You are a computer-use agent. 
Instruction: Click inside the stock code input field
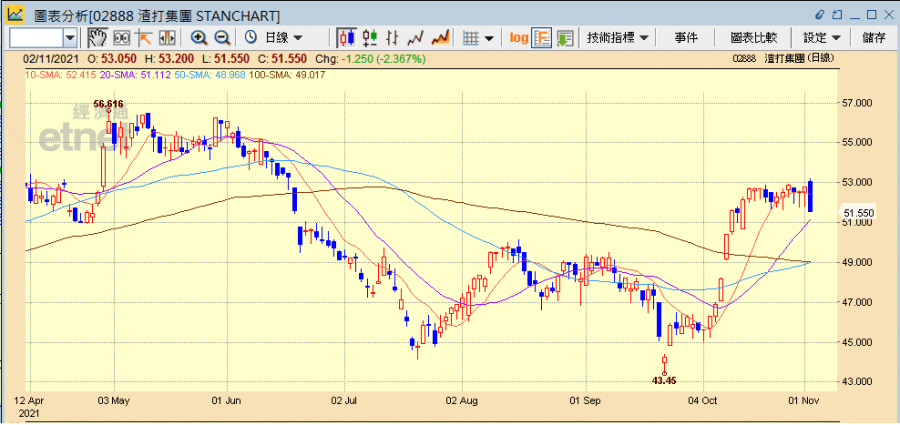pos(35,37)
